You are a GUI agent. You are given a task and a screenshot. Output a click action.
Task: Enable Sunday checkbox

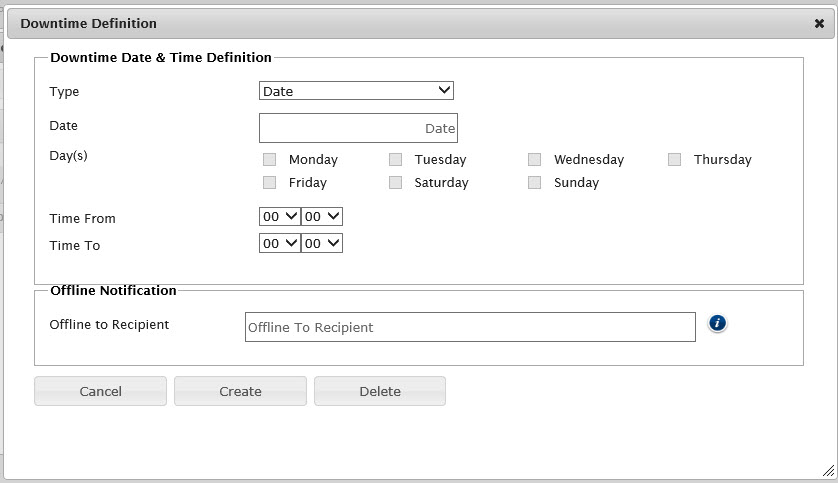point(535,183)
